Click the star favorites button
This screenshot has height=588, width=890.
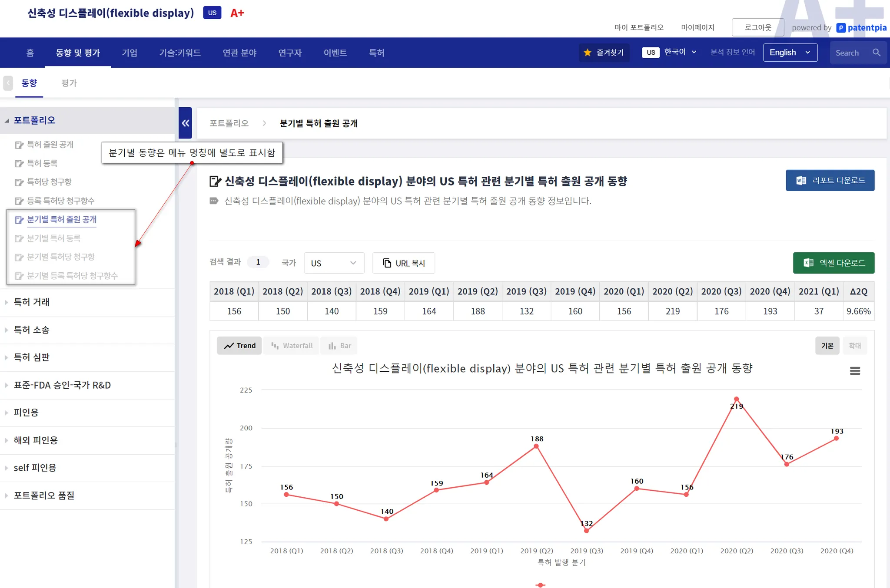point(604,53)
